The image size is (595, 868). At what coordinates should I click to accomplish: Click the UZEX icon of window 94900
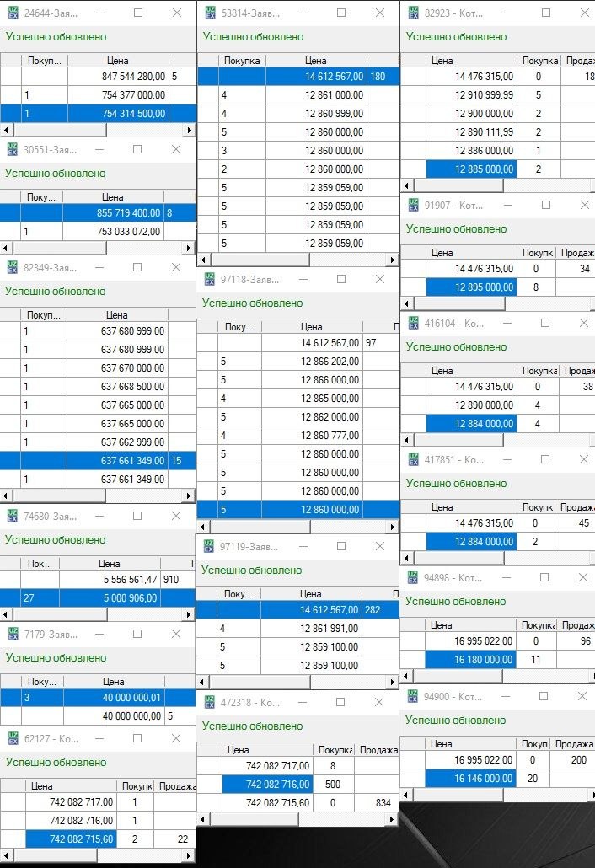(x=413, y=697)
